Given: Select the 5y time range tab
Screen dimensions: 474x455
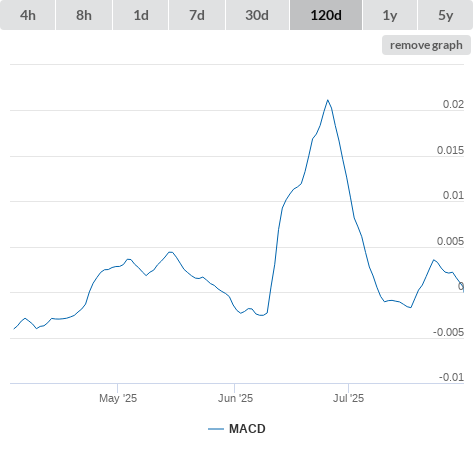Looking at the screenshot, I should click(445, 15).
